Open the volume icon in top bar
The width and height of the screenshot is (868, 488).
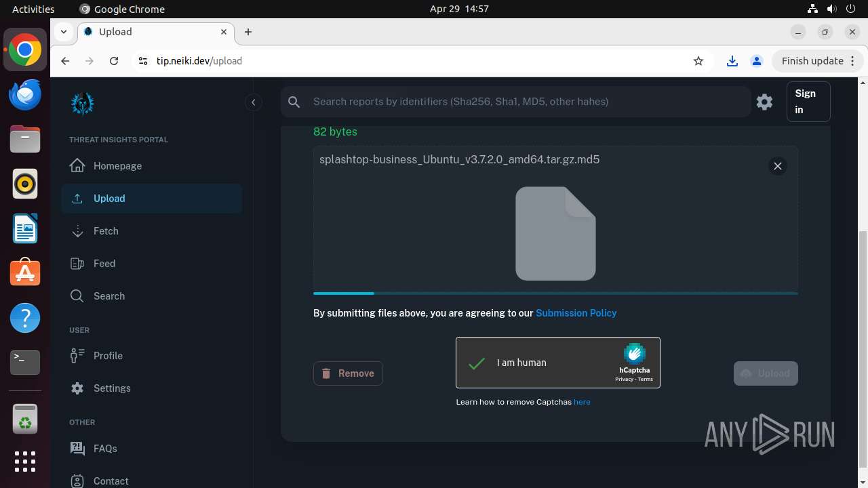[831, 9]
